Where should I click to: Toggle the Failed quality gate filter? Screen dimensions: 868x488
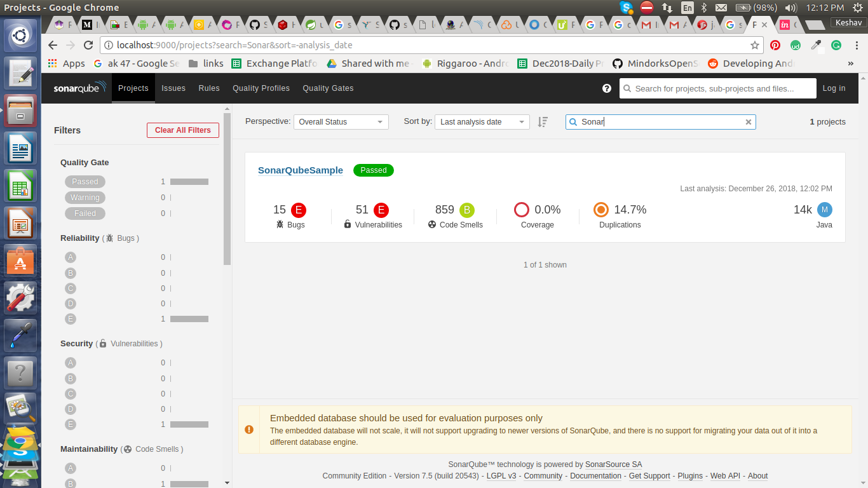[85, 213]
